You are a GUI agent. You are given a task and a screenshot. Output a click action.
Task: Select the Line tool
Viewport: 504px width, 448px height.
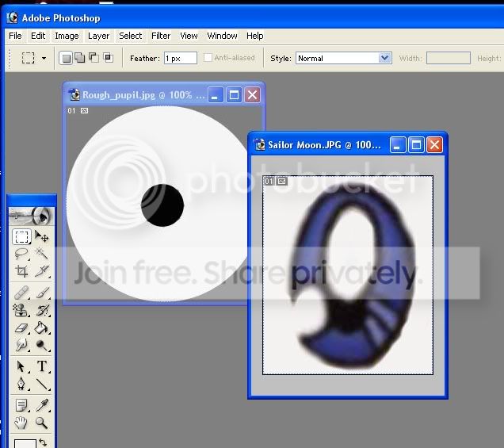[42, 383]
